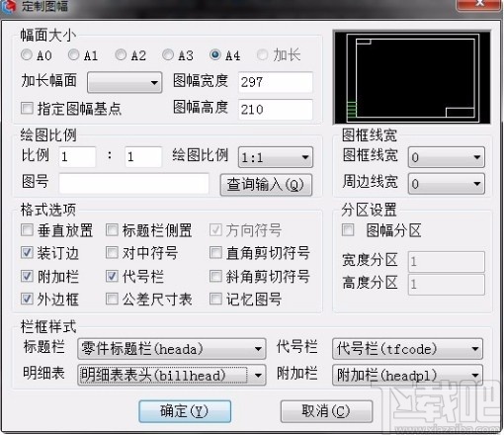The image size is (504, 435).
Task: Enable the 对中符号 checkbox
Action: click(x=112, y=253)
